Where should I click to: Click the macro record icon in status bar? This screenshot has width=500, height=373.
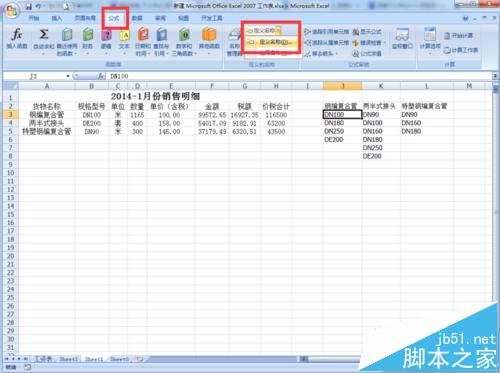[x=27, y=367]
